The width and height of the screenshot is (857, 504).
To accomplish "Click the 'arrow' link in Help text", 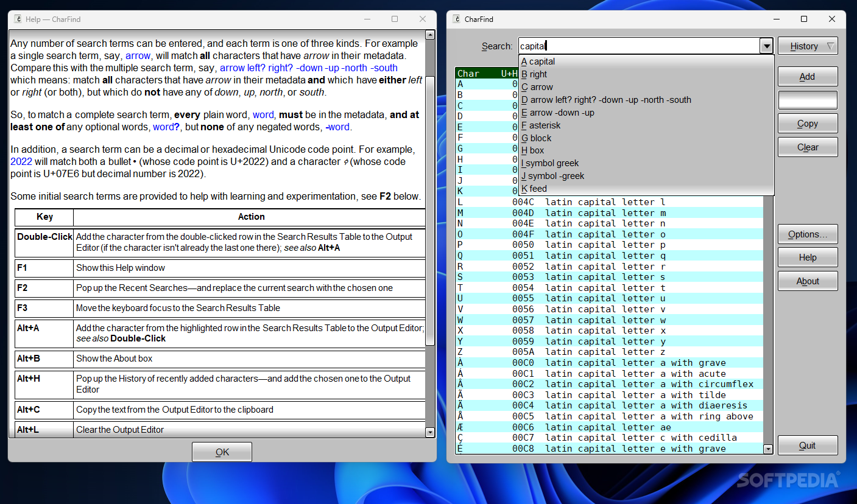I will [138, 55].
